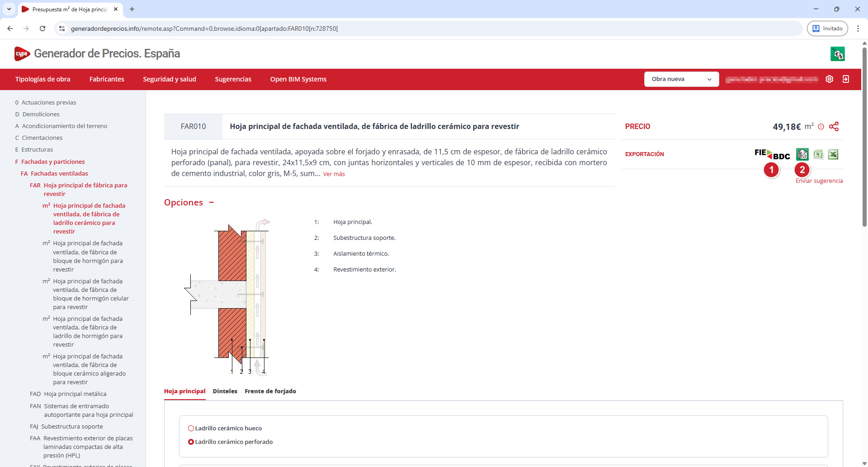
Task: Switch to the Dinteles tab
Action: (x=225, y=391)
